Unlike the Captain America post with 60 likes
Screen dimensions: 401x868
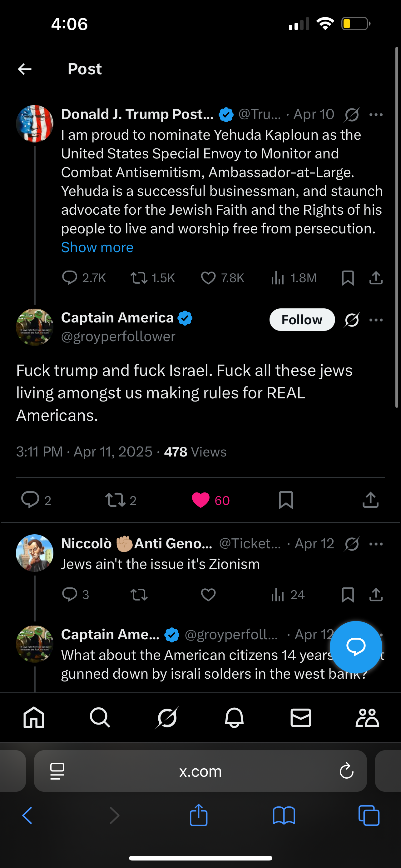point(201,500)
